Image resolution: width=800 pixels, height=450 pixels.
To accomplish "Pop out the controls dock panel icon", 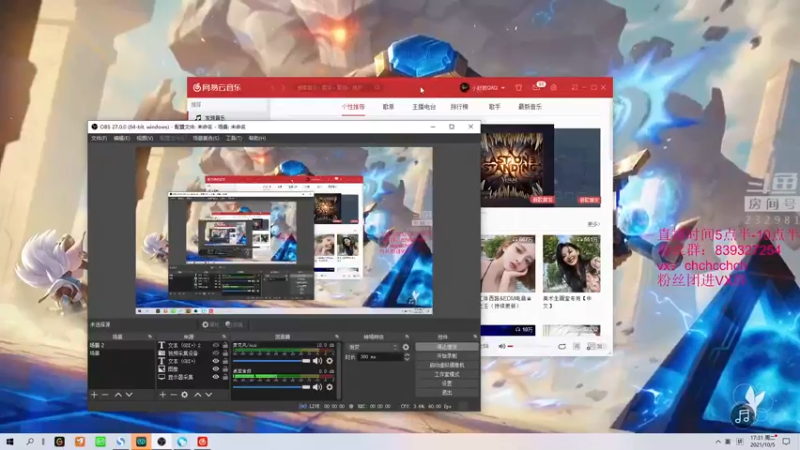I will [x=474, y=337].
